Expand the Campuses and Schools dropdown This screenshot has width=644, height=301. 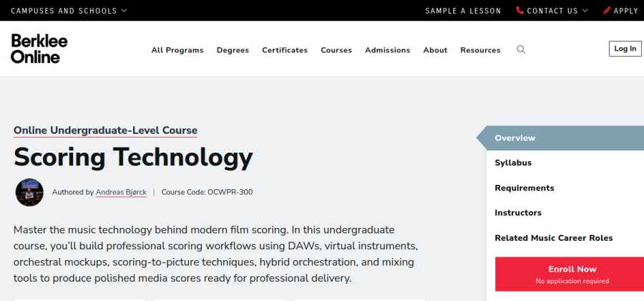coord(69,11)
